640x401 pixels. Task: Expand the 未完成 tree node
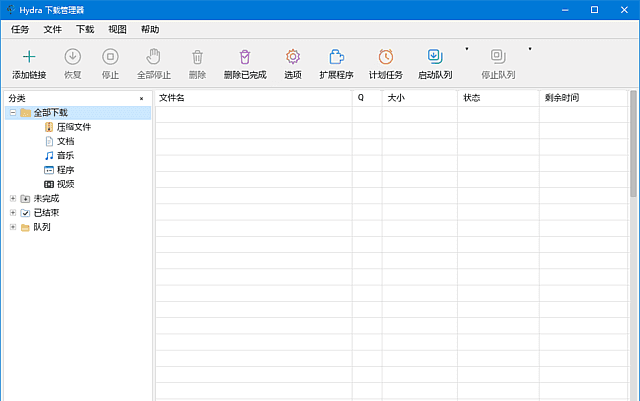[x=13, y=198]
